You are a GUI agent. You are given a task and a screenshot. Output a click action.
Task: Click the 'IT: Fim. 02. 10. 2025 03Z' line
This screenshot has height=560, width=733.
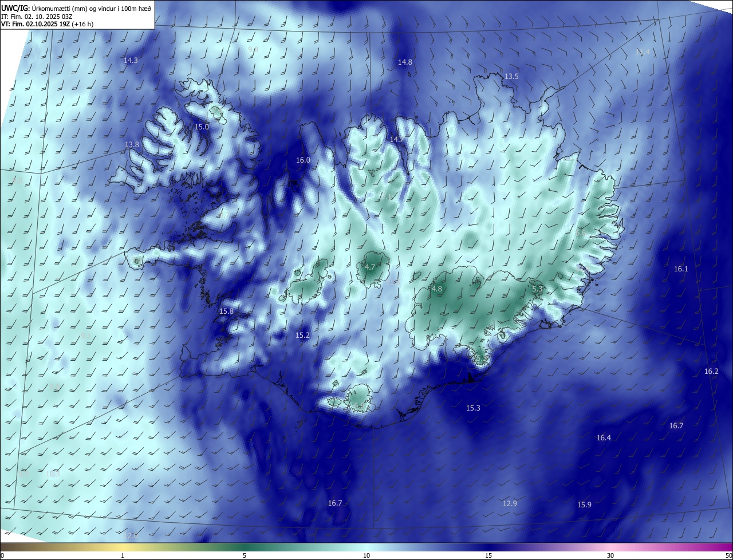pyautogui.click(x=36, y=17)
